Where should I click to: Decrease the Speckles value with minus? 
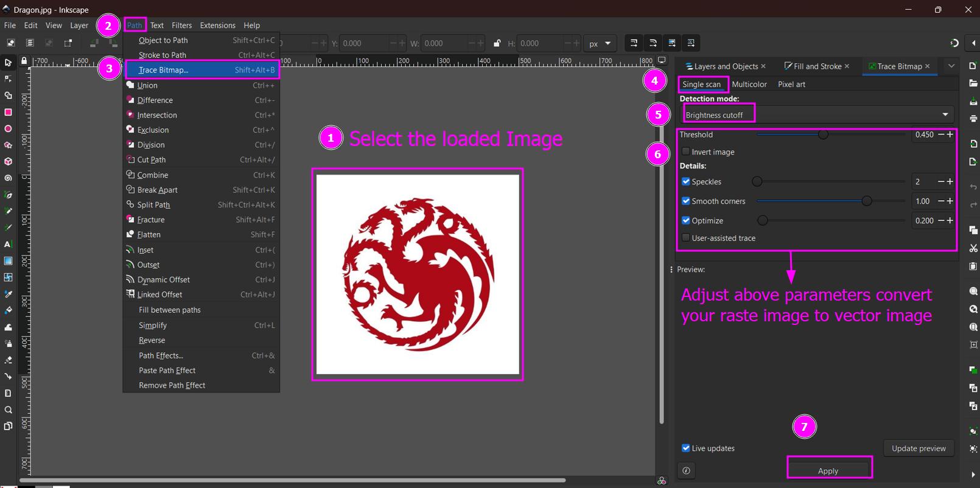pyautogui.click(x=941, y=181)
